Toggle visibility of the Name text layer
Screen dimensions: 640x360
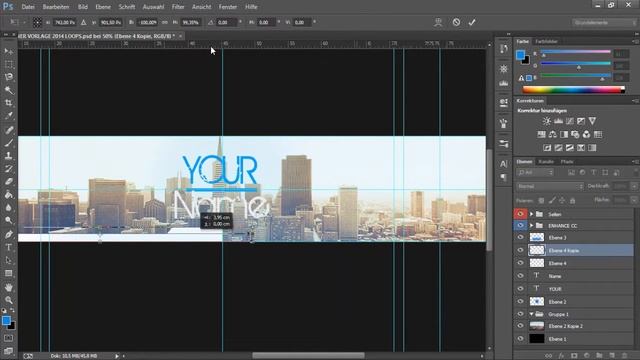(520, 276)
